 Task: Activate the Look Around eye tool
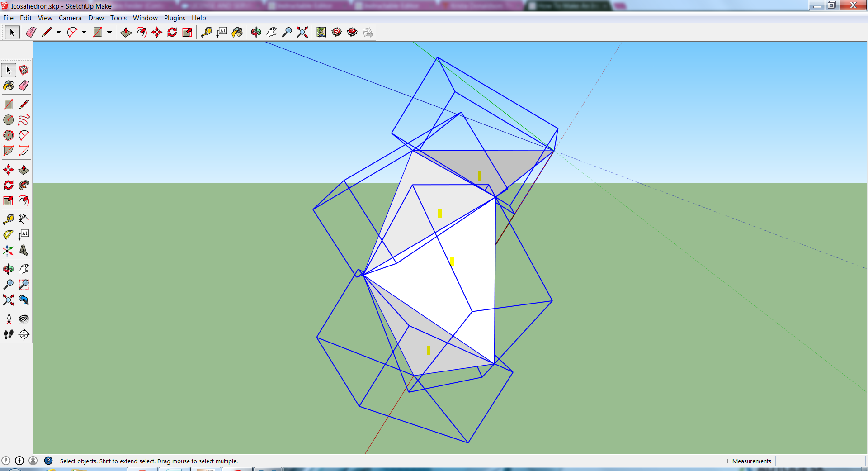point(24,319)
